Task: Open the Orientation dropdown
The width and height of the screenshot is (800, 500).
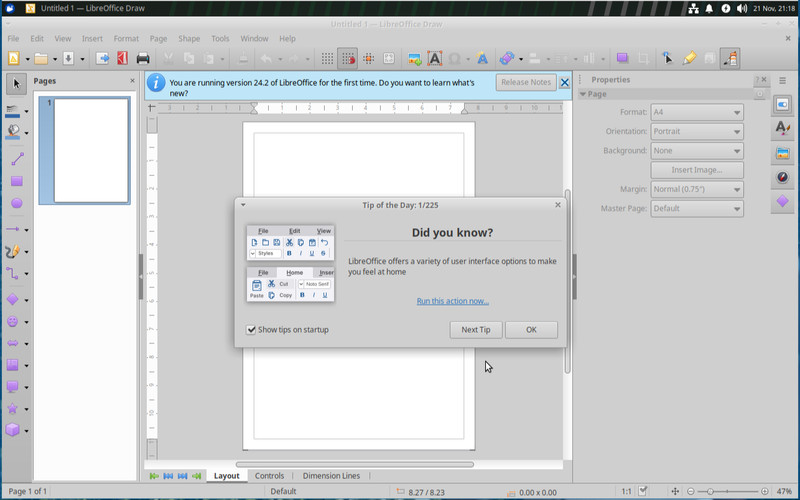Action: [697, 132]
